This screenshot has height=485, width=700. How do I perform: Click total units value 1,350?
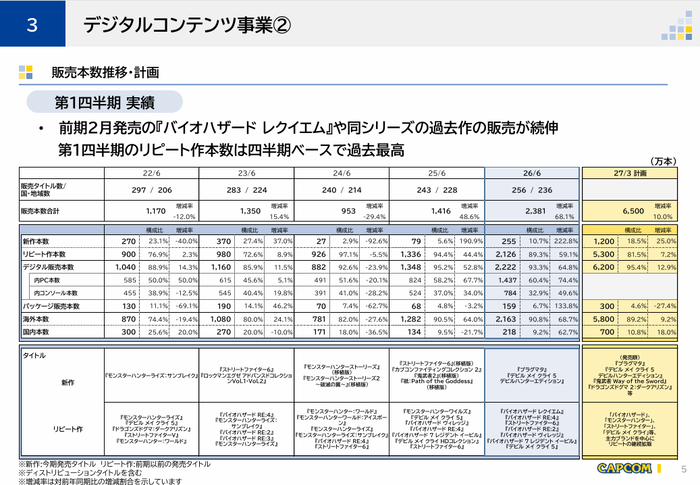[250, 211]
